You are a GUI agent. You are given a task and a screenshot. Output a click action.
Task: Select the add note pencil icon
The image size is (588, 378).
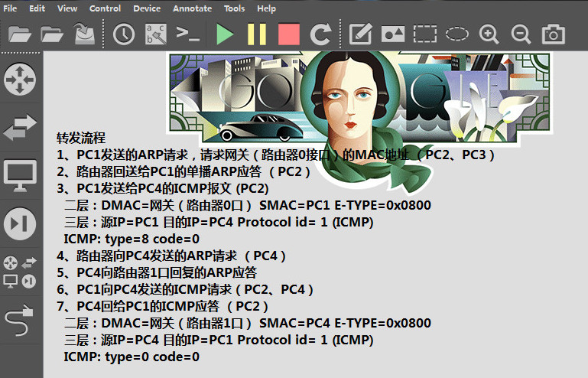coord(361,34)
